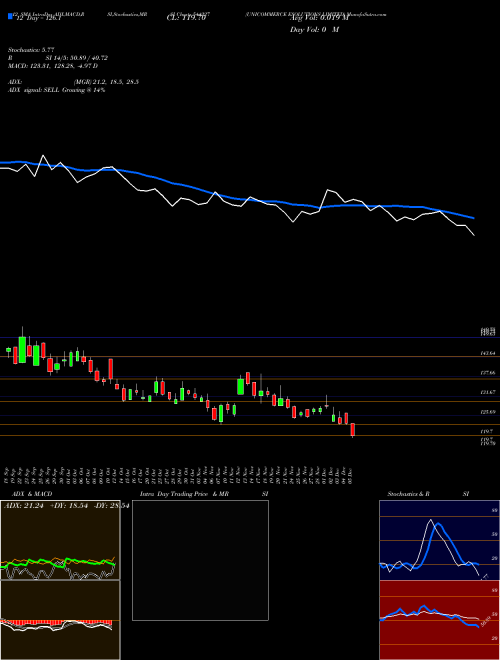
Task: Click the empty intraday trading price box
Action: (200, 560)
